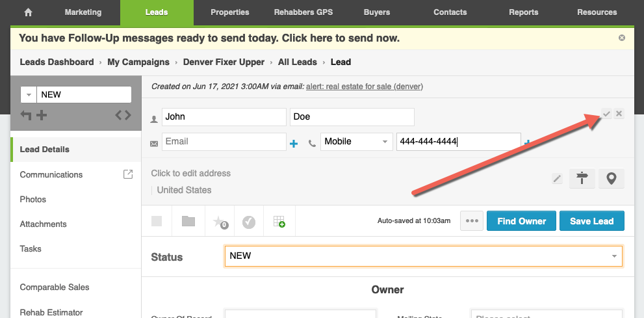Select Rehab Estimator in sidebar

click(51, 312)
